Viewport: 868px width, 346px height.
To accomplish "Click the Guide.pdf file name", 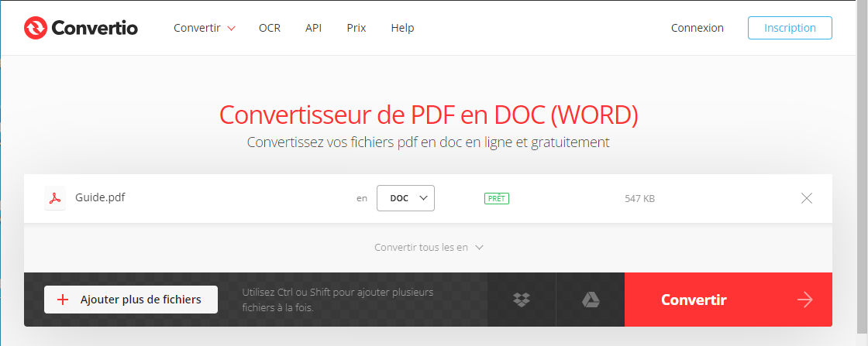I will pos(100,197).
